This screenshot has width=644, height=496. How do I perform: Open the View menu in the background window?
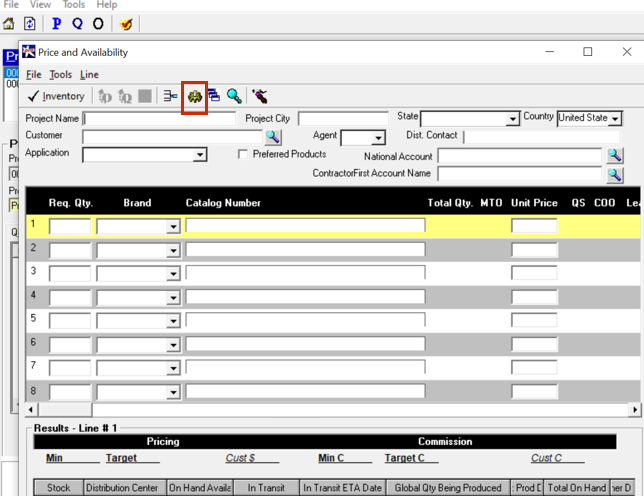coord(40,5)
